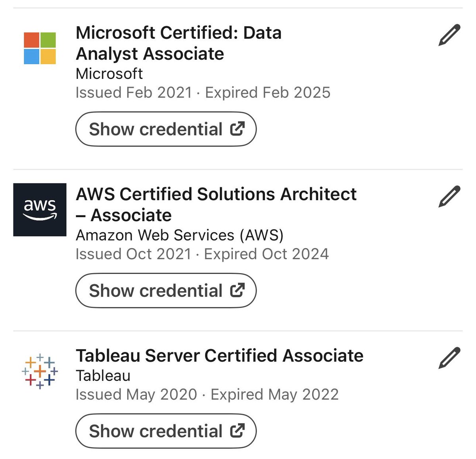Edit the Microsoft Data Analyst certification
The width and height of the screenshot is (476, 459).
pyautogui.click(x=449, y=35)
